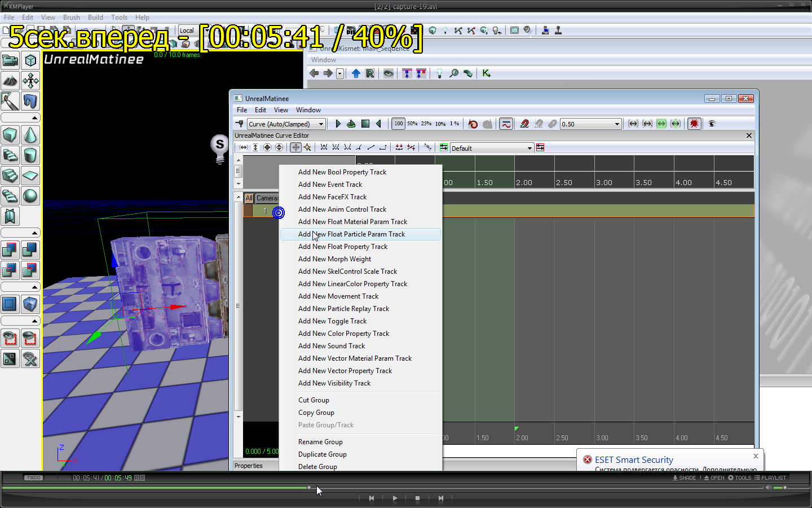The width and height of the screenshot is (812, 508).
Task: Click the Geometry mode icon in the toolbox
Action: tap(30, 60)
